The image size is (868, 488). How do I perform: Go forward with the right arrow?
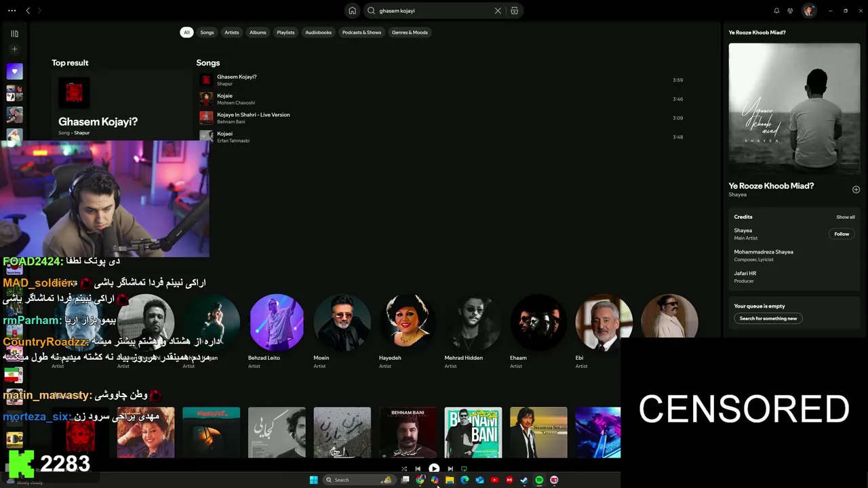click(x=39, y=11)
